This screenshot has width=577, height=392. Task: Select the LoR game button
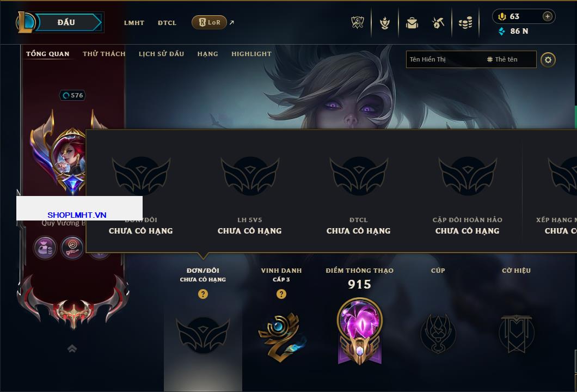pyautogui.click(x=209, y=22)
